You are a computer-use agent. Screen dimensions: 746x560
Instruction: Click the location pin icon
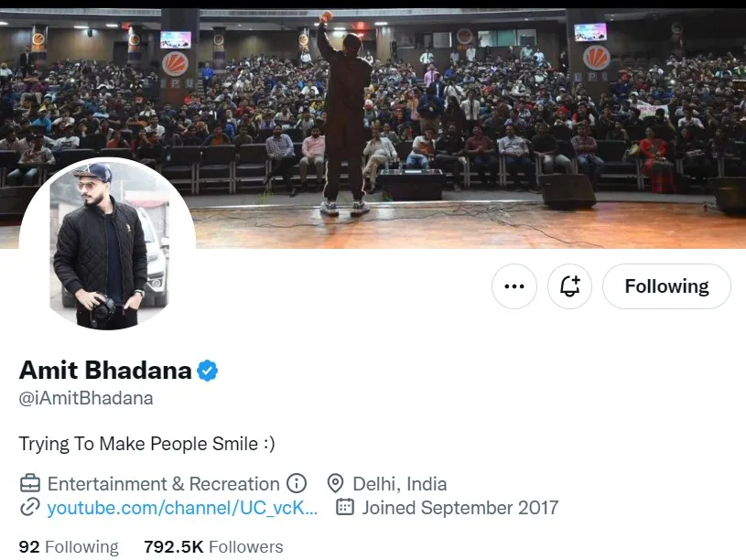click(335, 483)
